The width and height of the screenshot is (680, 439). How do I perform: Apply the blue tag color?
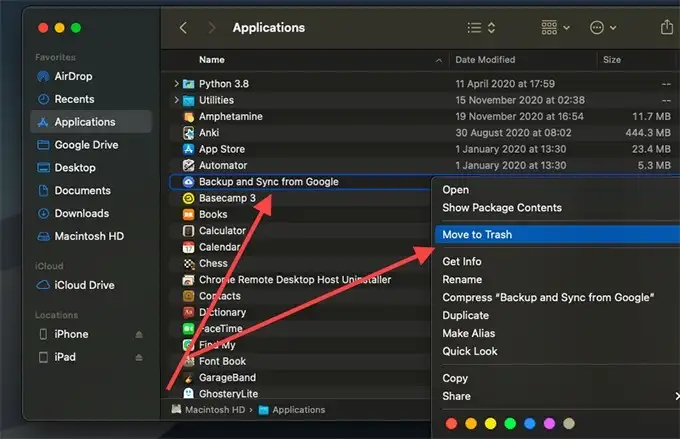click(530, 423)
